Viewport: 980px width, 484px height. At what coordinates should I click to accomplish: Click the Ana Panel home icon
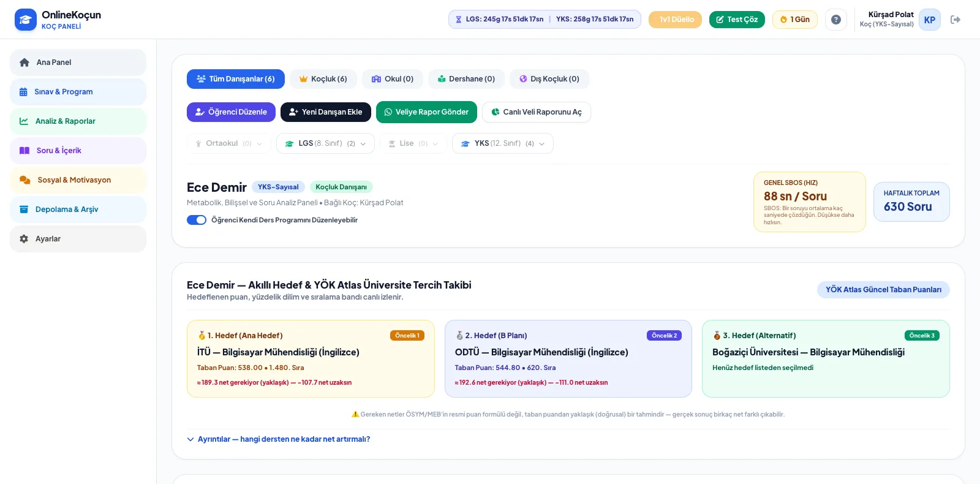(24, 62)
